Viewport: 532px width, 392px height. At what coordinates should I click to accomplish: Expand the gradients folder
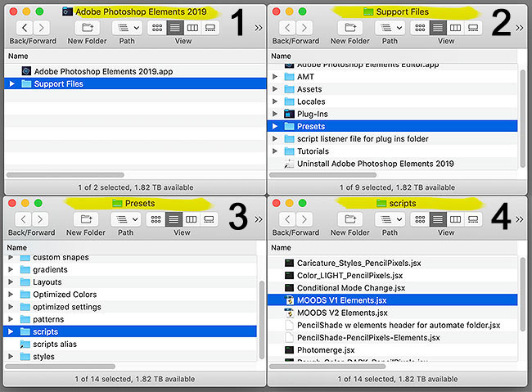point(11,269)
